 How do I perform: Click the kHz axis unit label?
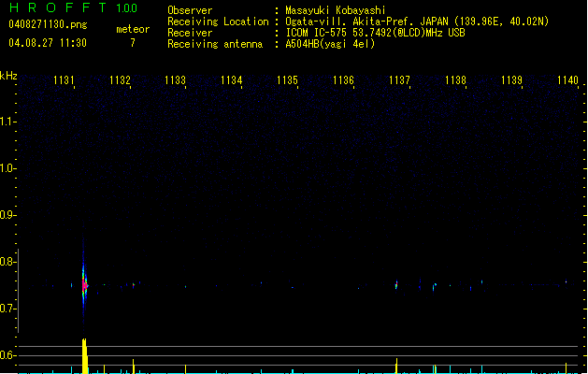point(8,76)
